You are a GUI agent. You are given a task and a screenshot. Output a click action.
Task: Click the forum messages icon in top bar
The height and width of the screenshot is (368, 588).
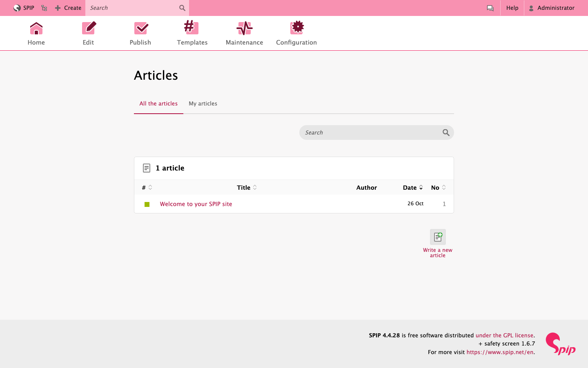point(490,8)
